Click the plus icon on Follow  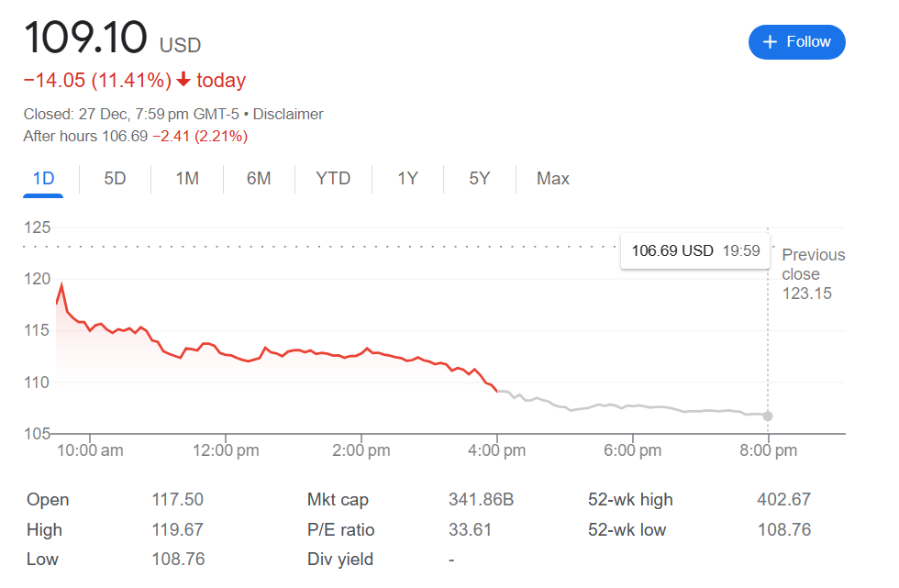(x=770, y=42)
